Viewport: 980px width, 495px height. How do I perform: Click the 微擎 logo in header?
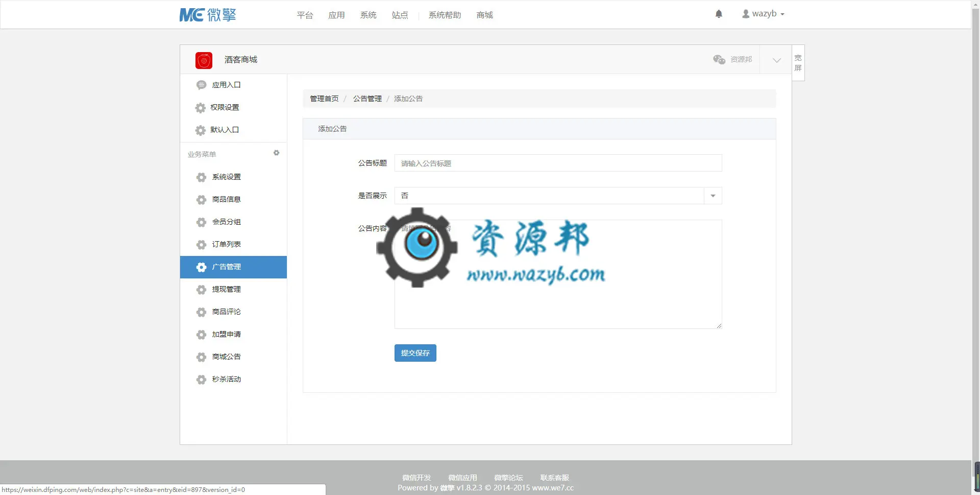(208, 15)
